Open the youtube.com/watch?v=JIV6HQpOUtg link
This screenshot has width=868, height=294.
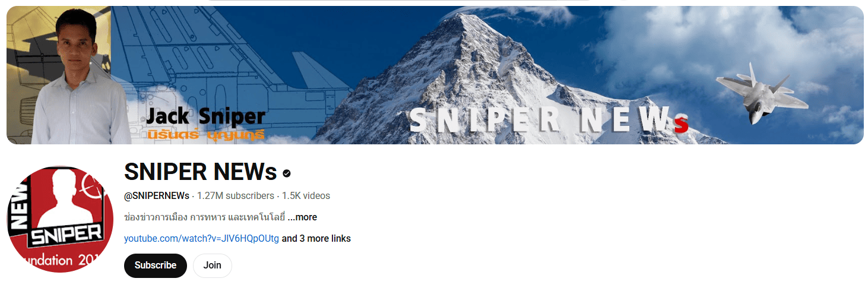[201, 239]
